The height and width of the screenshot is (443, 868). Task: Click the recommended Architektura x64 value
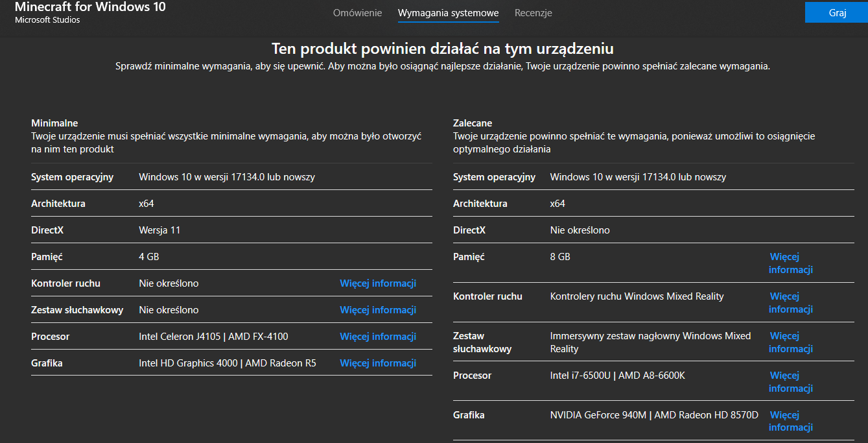point(557,204)
